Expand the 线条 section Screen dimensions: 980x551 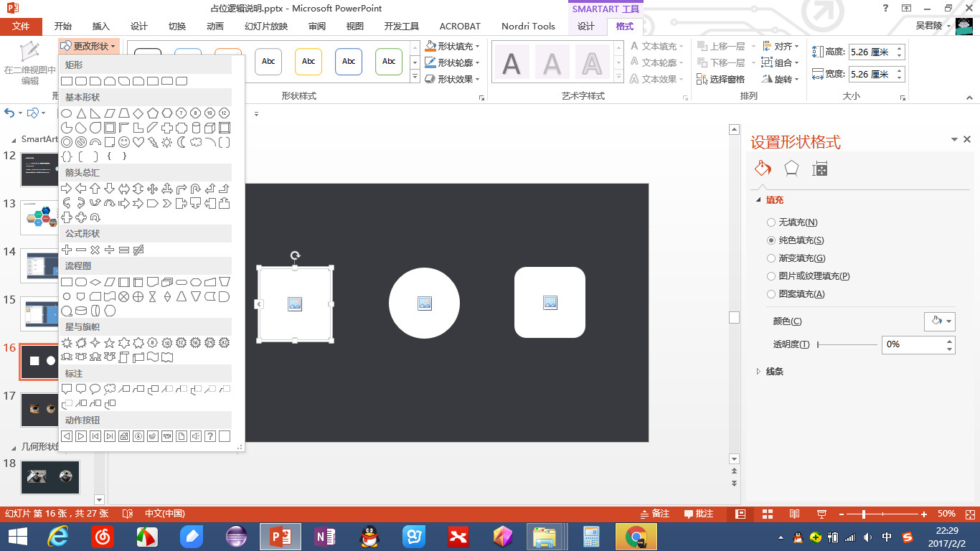[x=774, y=372]
